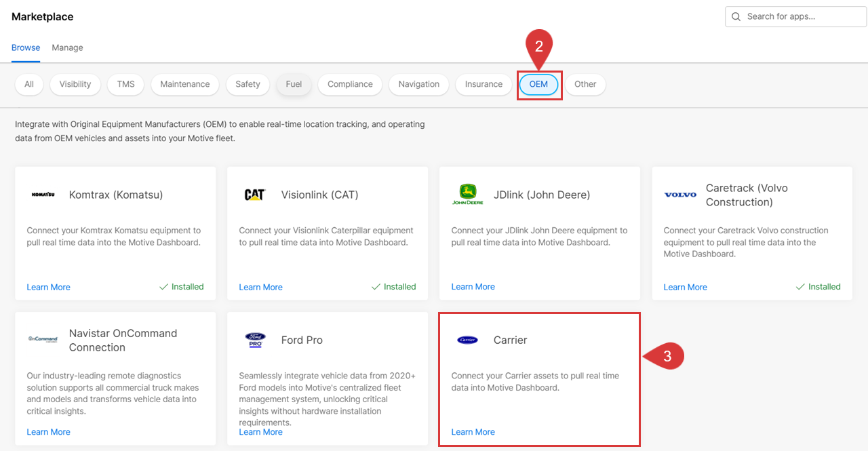Click the OnCommand logo icon
This screenshot has width=868, height=451.
(x=43, y=340)
